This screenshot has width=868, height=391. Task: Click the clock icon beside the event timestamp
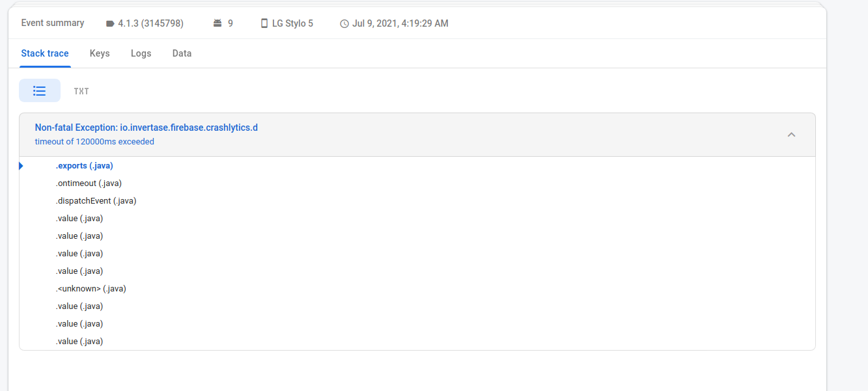[343, 23]
